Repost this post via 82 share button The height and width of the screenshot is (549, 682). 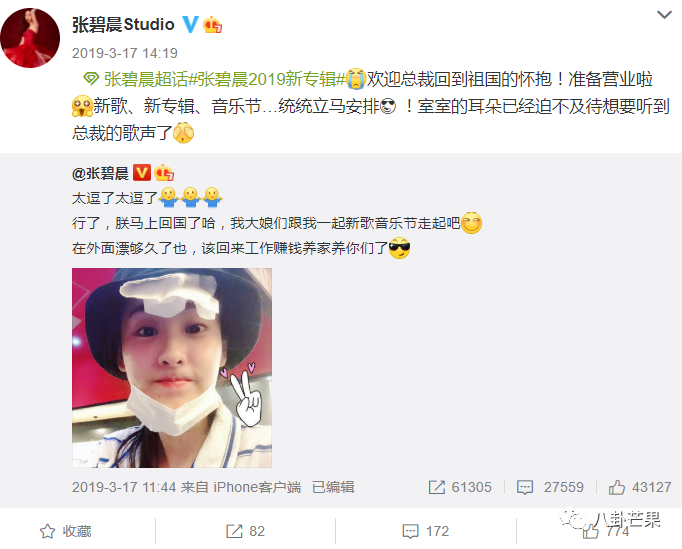(x=245, y=531)
